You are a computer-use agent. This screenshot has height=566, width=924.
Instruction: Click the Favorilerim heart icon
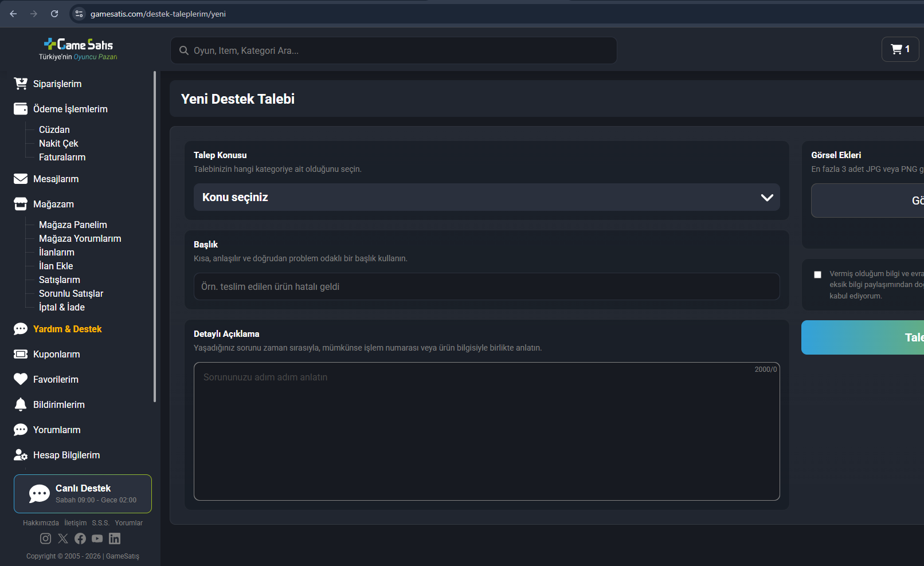21,379
